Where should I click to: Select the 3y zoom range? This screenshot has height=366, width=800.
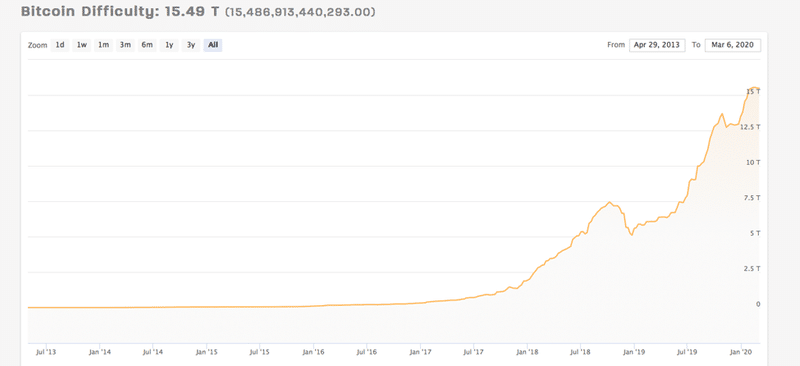click(x=191, y=45)
